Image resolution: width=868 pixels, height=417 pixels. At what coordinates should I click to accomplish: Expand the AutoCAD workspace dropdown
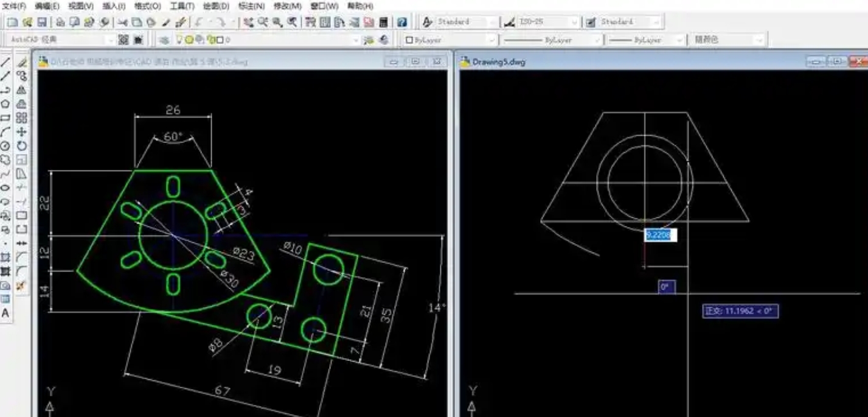110,40
